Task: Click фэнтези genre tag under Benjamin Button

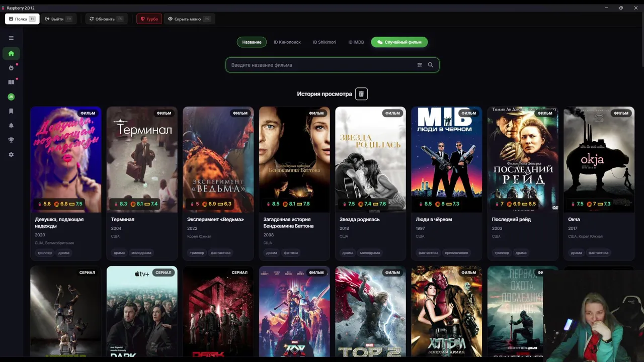Action: point(291,253)
